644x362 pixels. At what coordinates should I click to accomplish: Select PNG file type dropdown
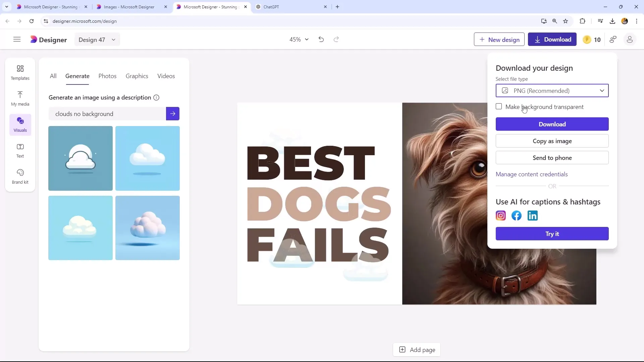tap(553, 90)
